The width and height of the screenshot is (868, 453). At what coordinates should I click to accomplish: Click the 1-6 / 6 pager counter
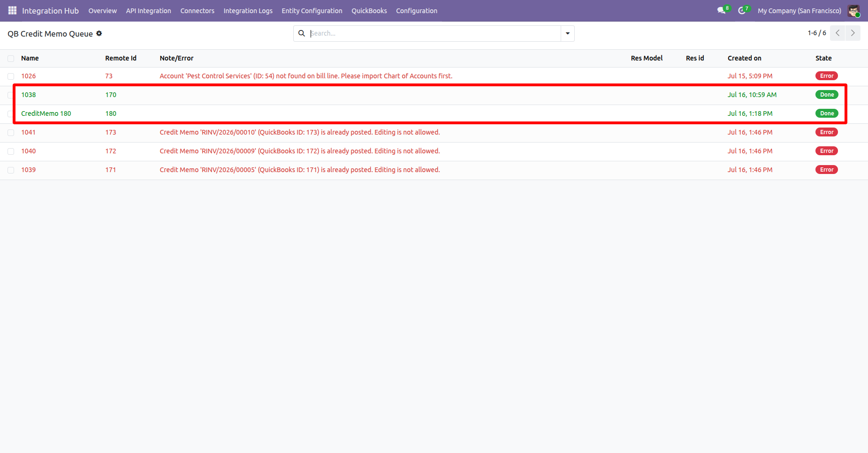[x=817, y=33]
